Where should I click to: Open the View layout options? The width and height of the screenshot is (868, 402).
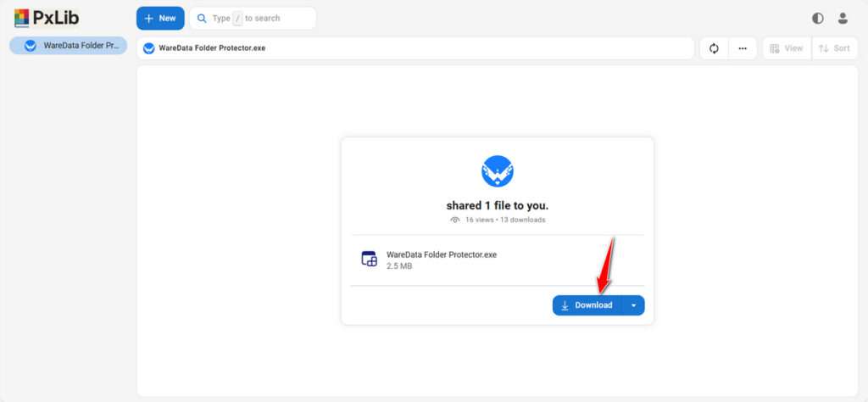787,48
